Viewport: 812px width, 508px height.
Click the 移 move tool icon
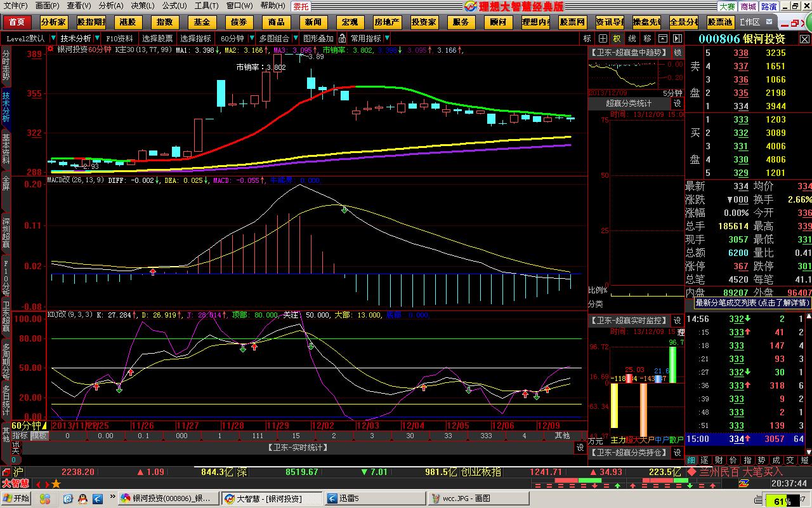(x=647, y=38)
